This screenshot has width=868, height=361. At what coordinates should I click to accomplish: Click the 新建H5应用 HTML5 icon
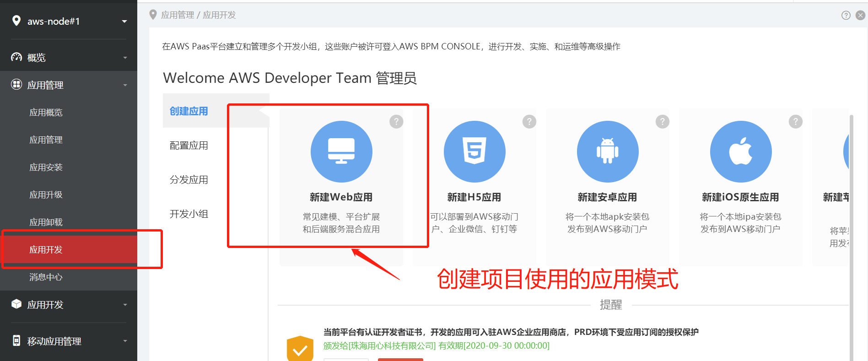coord(474,151)
